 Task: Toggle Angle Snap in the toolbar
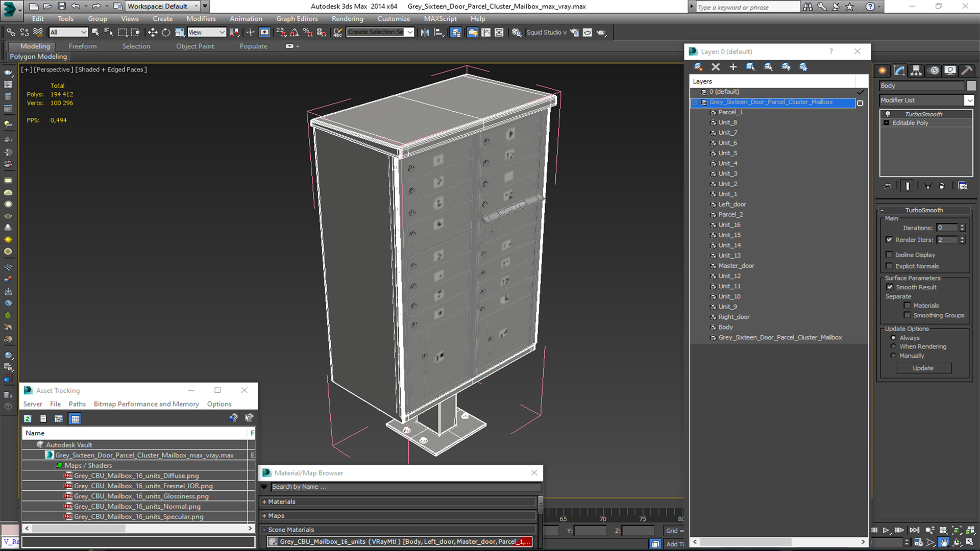pyautogui.click(x=295, y=32)
